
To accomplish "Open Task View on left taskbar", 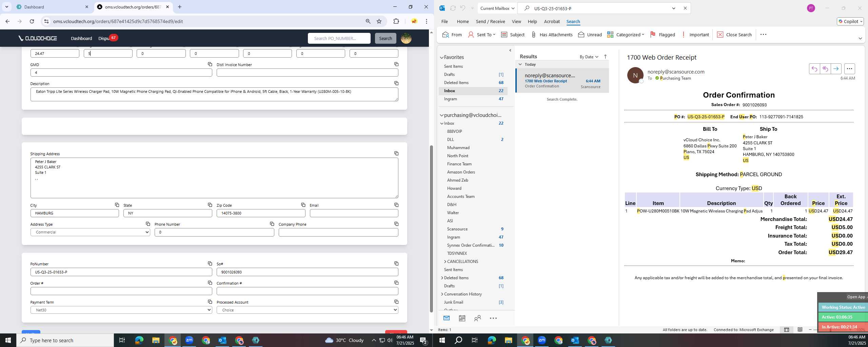I will click(122, 340).
